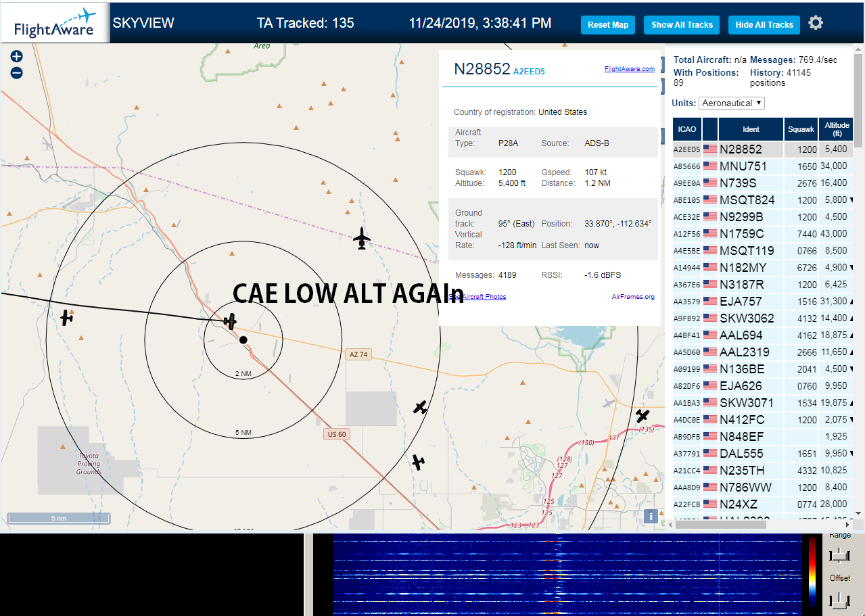Click the A2EED5 hex code link
Image resolution: width=865 pixels, height=616 pixels.
click(x=529, y=71)
